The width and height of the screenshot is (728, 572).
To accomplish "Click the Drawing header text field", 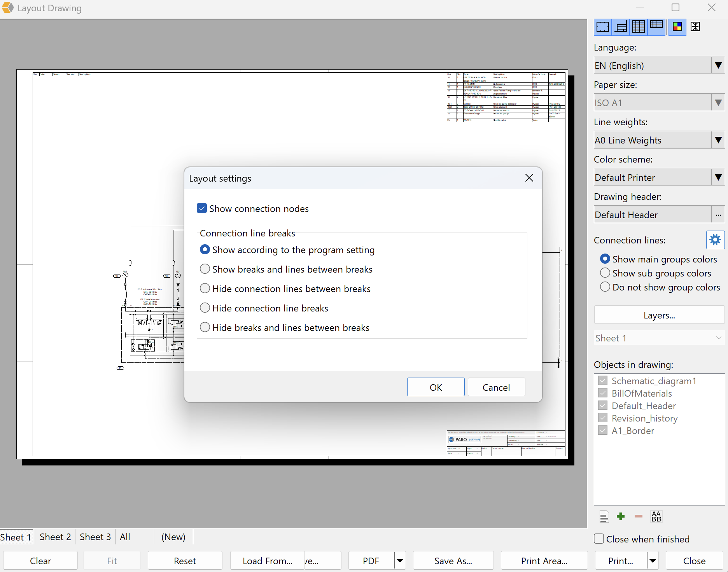I will 653,215.
